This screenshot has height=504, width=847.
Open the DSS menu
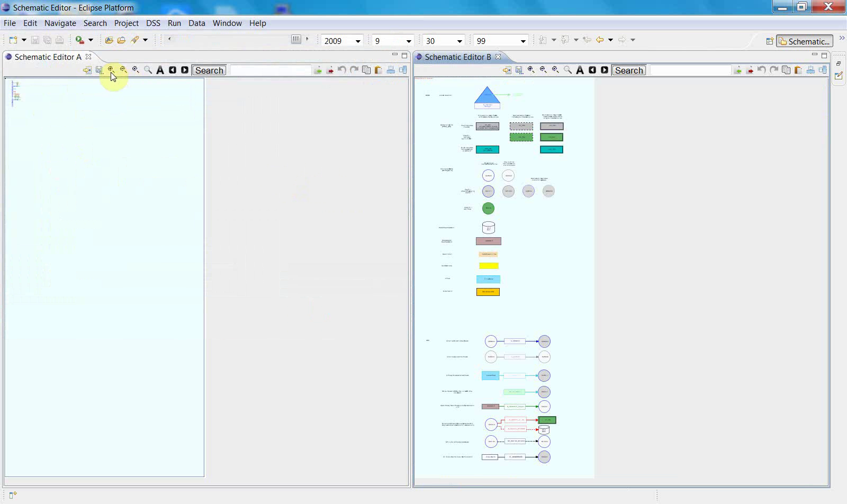point(153,23)
